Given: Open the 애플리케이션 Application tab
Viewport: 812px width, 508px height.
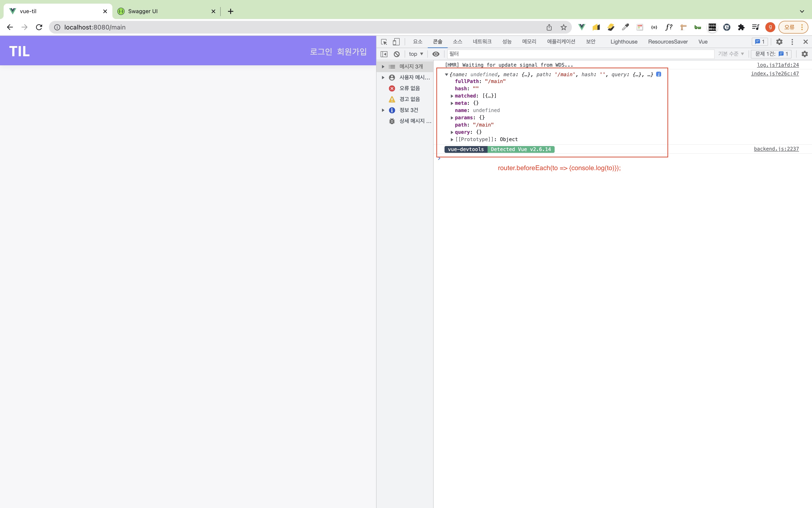Looking at the screenshot, I should [561, 42].
